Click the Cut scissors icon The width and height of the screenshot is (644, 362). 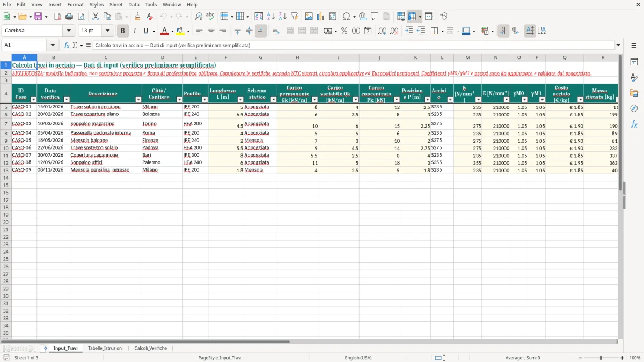95,17
